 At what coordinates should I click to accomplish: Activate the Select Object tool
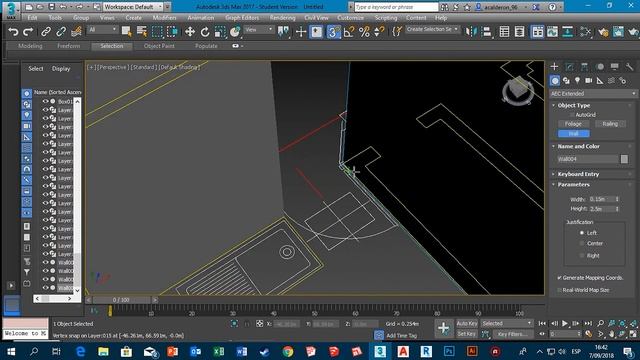(x=126, y=31)
